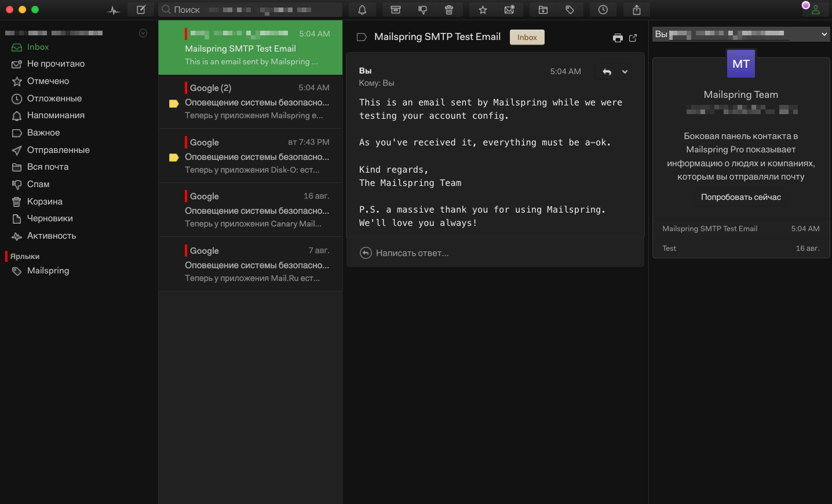Select the Mailspring SMTP Test Email thread

pyautogui.click(x=250, y=48)
